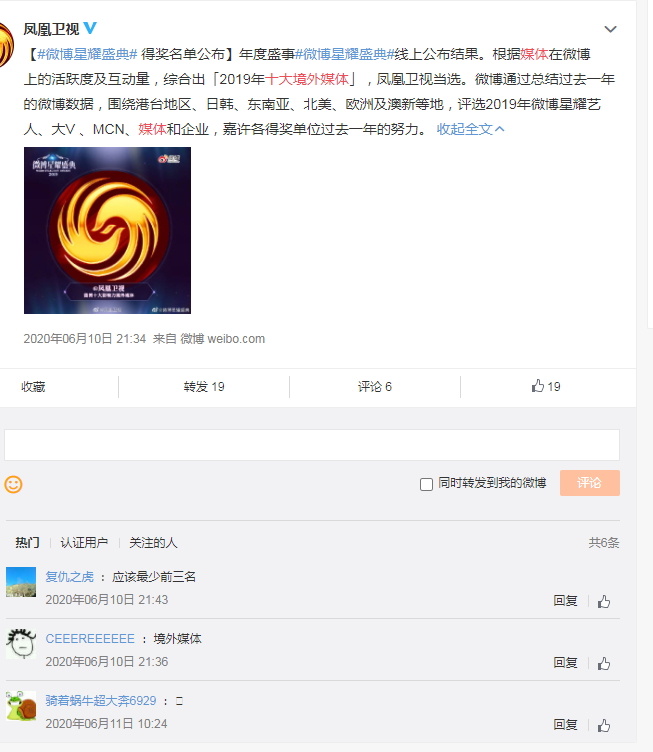Like the comment by 复仇之虎
653x752 pixels.
pos(604,601)
